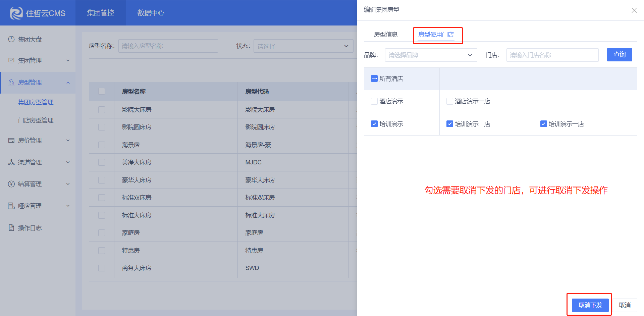Open the 品牌 brand dropdown

[431, 55]
